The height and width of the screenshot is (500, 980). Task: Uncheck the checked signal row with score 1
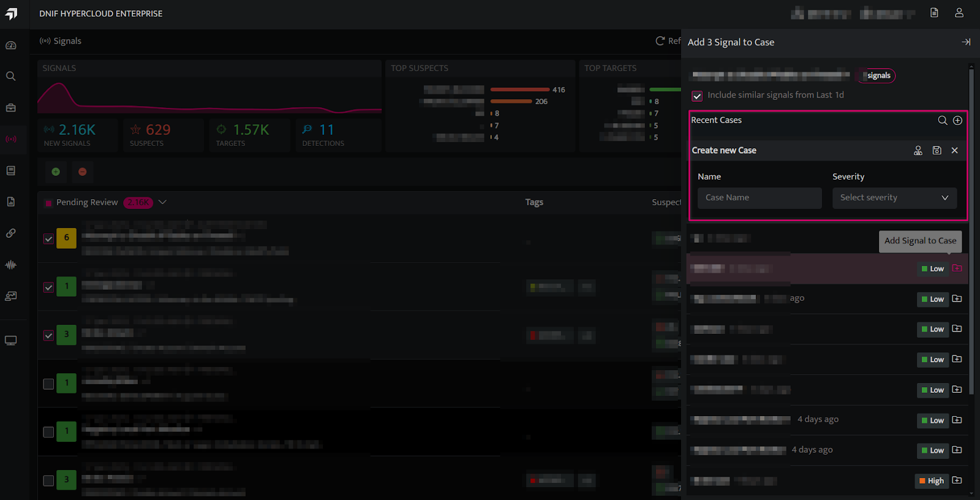[48, 287]
